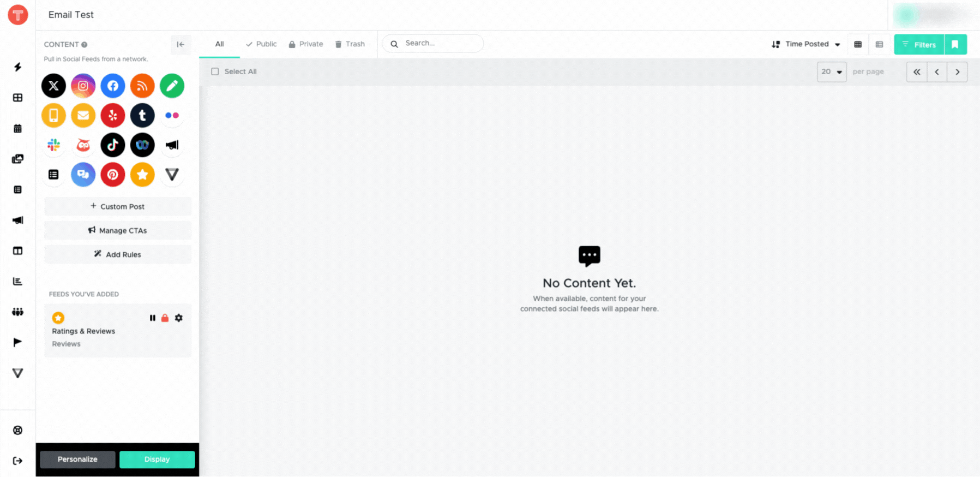This screenshot has width=980, height=477.
Task: Click the Content help question icon
Action: click(x=85, y=45)
